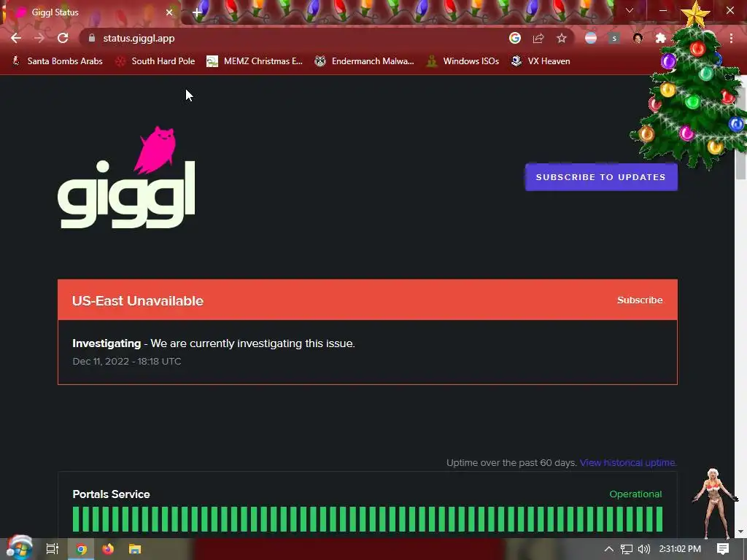Click the giggl logo
Image resolution: width=747 pixels, height=560 pixels.
click(126, 177)
